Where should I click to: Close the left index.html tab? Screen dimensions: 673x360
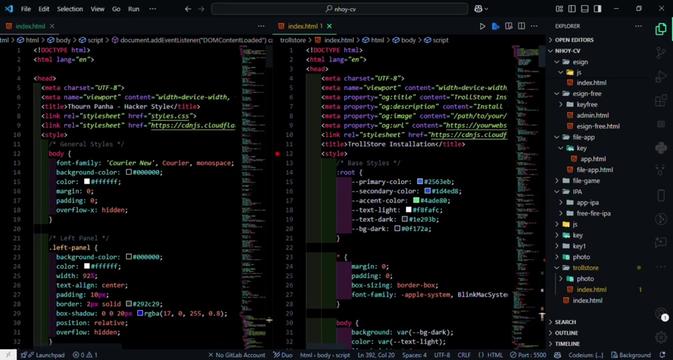(x=52, y=26)
